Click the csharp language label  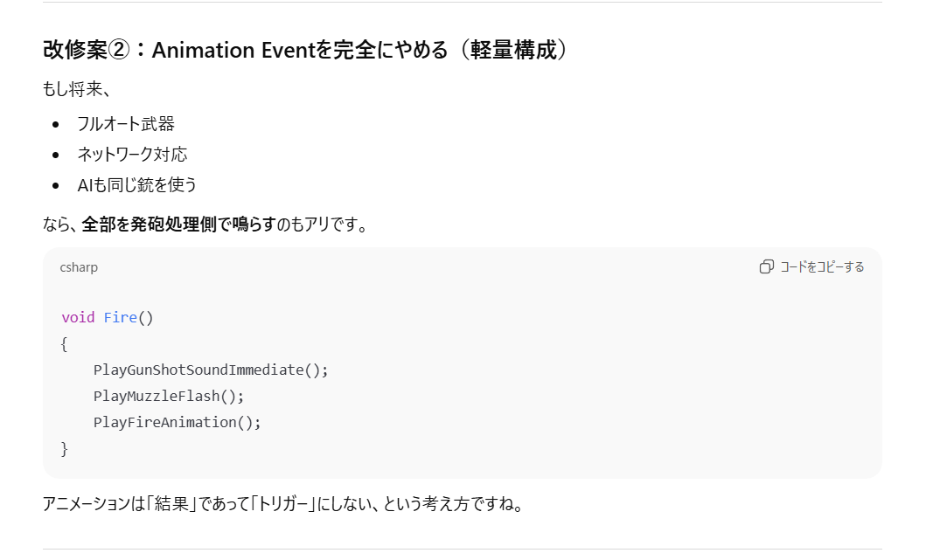[79, 267]
